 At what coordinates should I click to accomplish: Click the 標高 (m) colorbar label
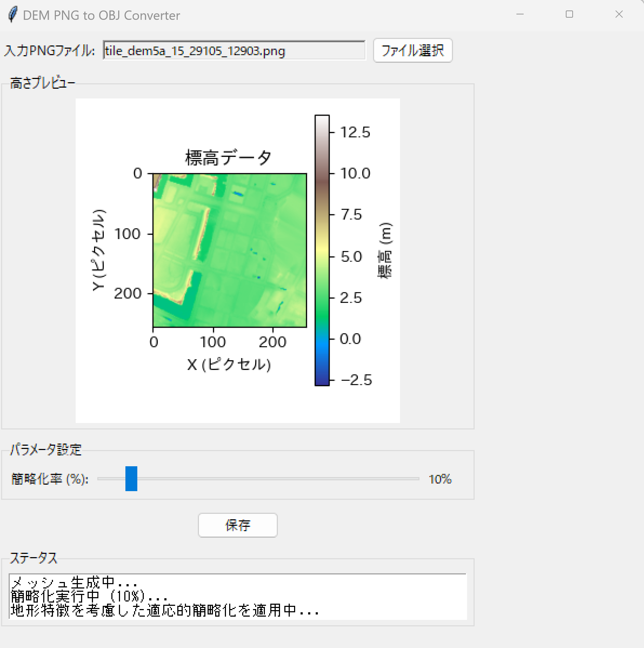coord(385,250)
